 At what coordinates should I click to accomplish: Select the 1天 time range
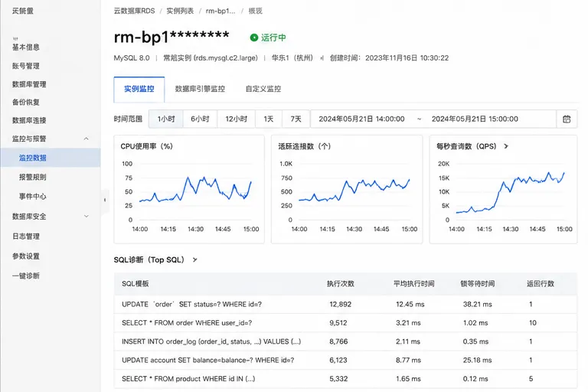click(x=269, y=119)
